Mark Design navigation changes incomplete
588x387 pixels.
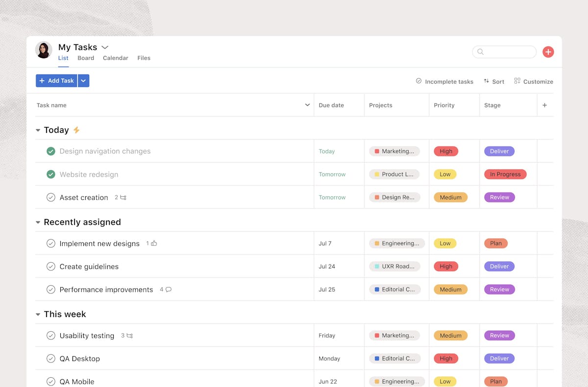[50, 151]
